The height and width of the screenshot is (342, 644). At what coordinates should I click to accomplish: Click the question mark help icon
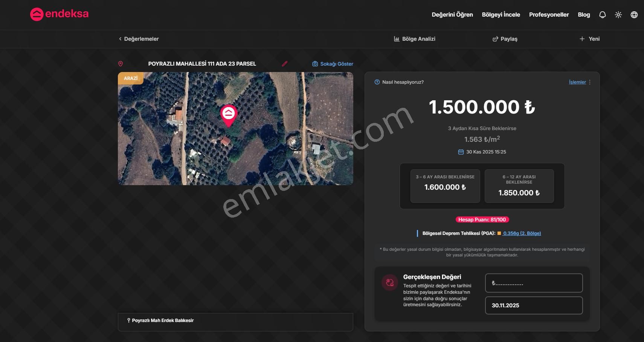pyautogui.click(x=377, y=82)
